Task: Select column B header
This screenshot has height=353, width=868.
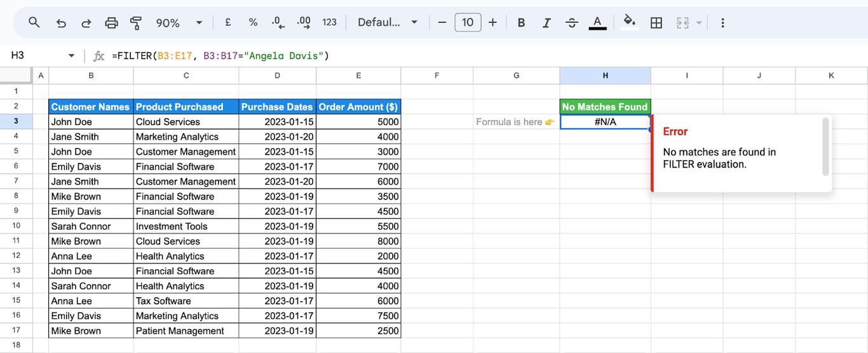Action: point(91,75)
